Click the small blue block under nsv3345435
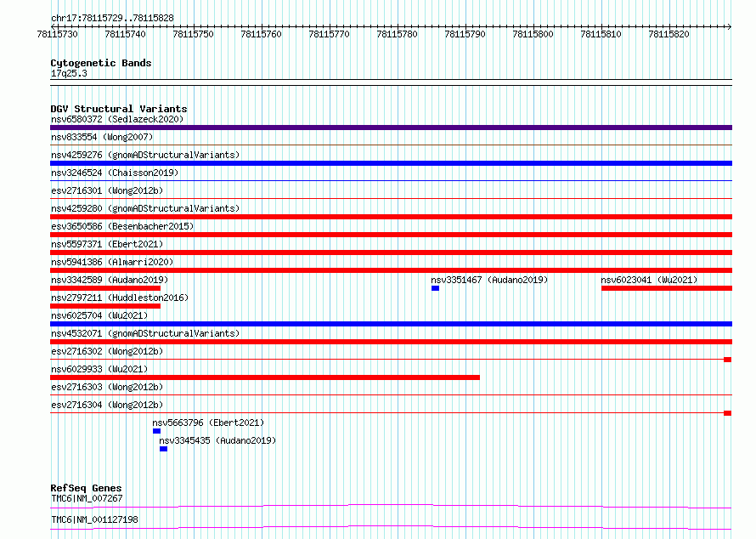The height and width of the screenshot is (539, 756). point(163,449)
